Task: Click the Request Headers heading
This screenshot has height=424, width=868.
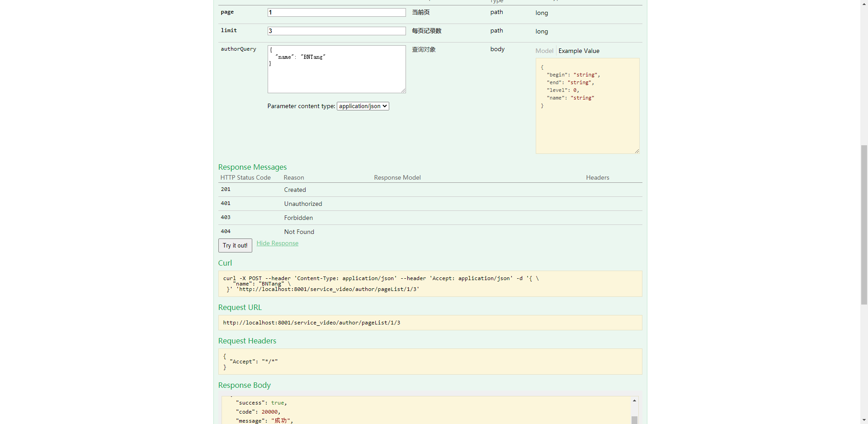Action: pyautogui.click(x=247, y=341)
